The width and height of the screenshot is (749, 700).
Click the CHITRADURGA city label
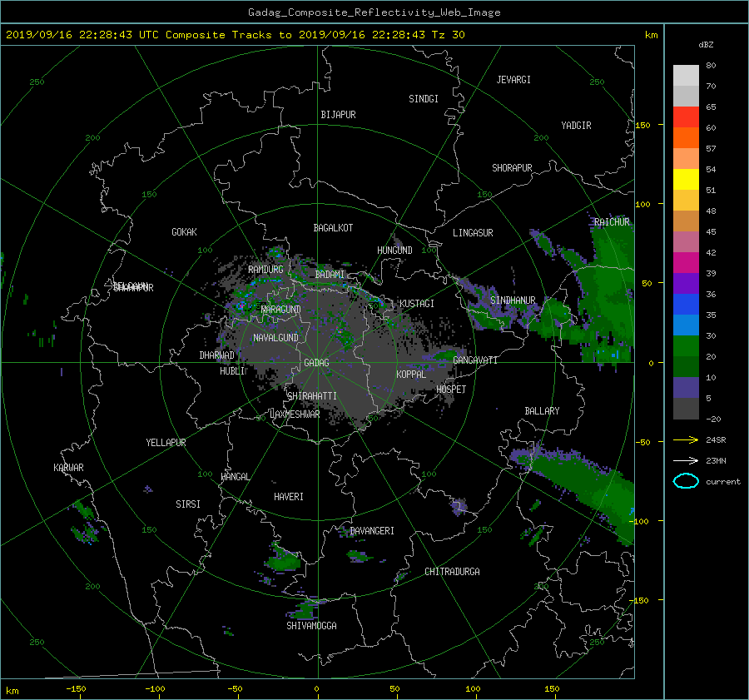tap(452, 572)
